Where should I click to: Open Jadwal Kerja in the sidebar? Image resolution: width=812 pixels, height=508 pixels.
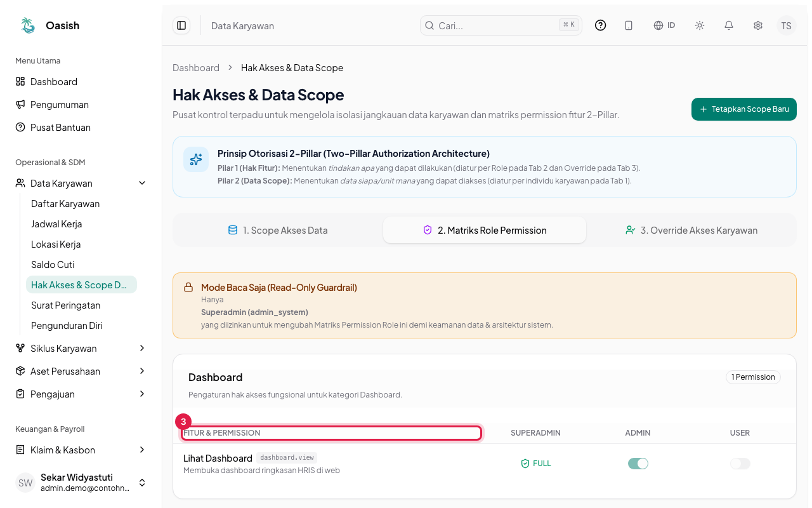(81, 224)
